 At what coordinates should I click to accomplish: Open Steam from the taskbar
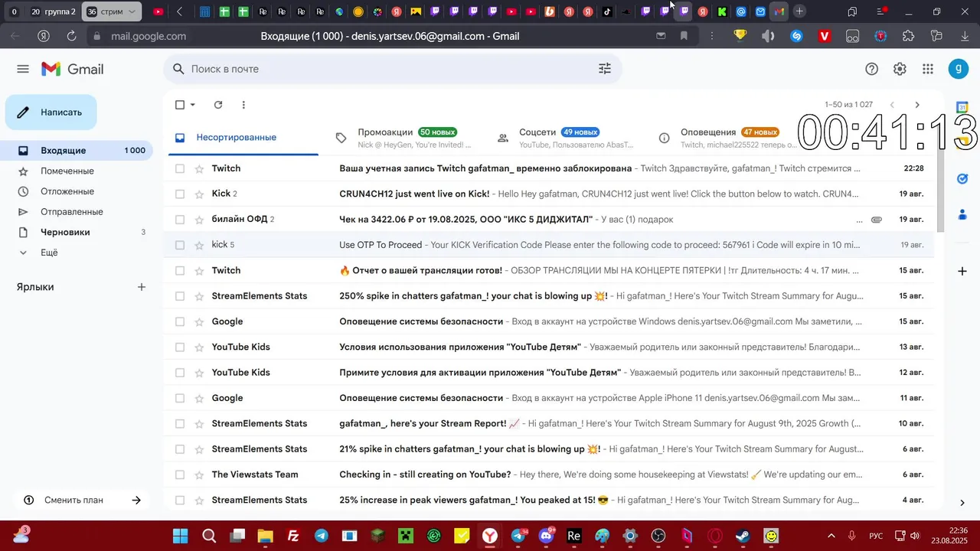tap(743, 536)
